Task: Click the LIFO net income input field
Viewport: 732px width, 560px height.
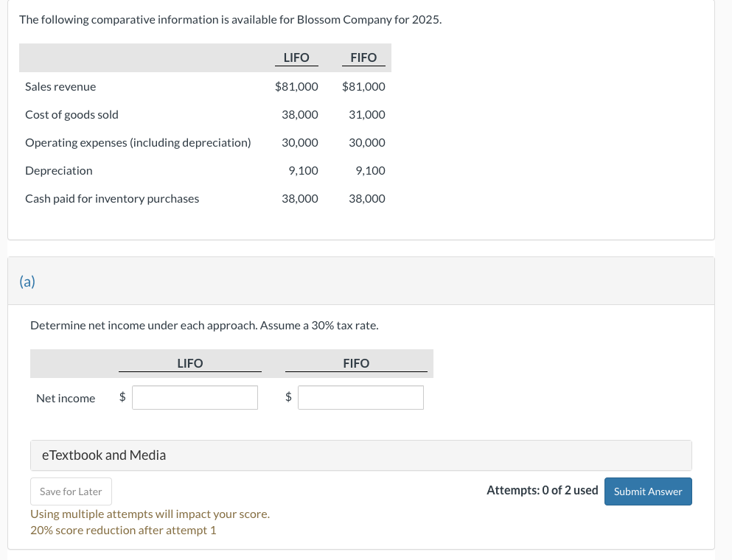Action: pos(195,398)
